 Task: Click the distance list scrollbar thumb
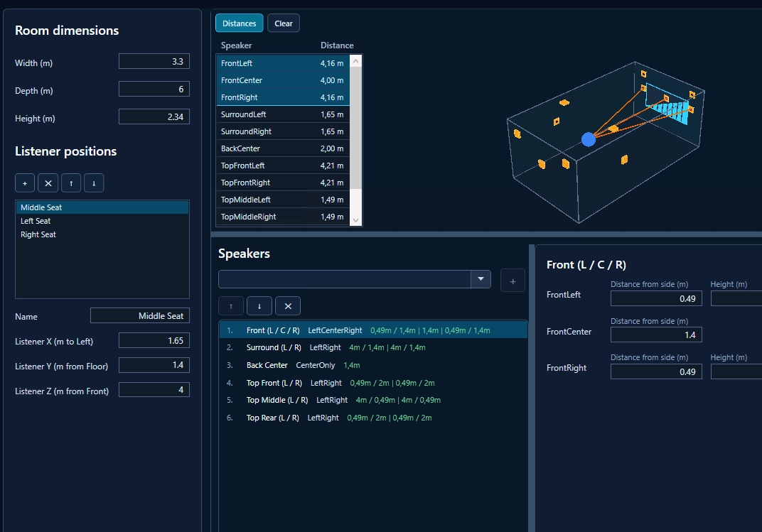pos(355,128)
